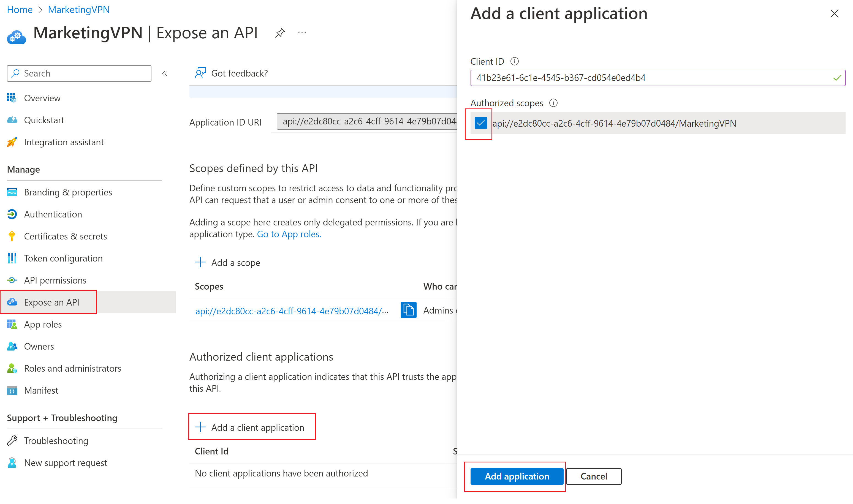Follow the Go to App roles link
853x504 pixels.
289,234
